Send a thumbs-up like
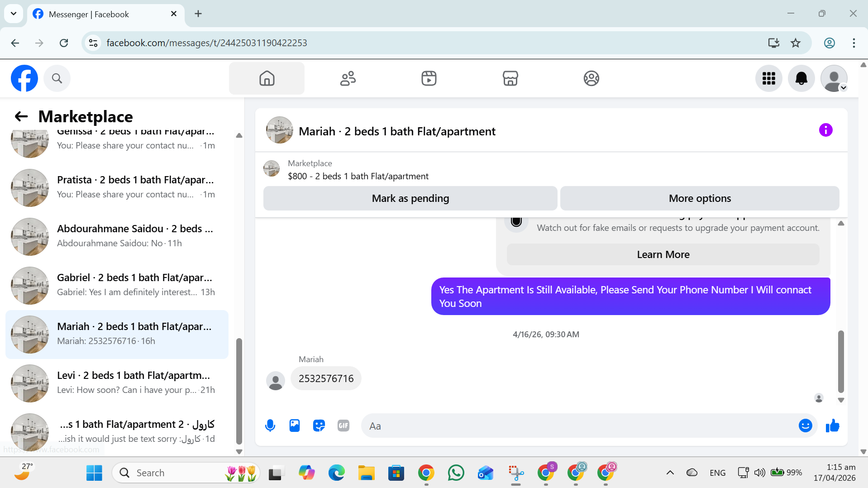 [833, 426]
